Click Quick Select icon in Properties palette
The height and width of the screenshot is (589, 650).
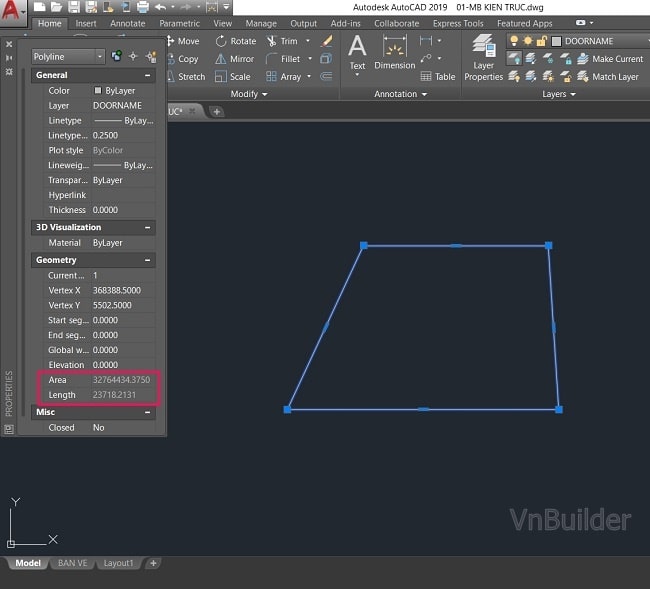click(150, 57)
